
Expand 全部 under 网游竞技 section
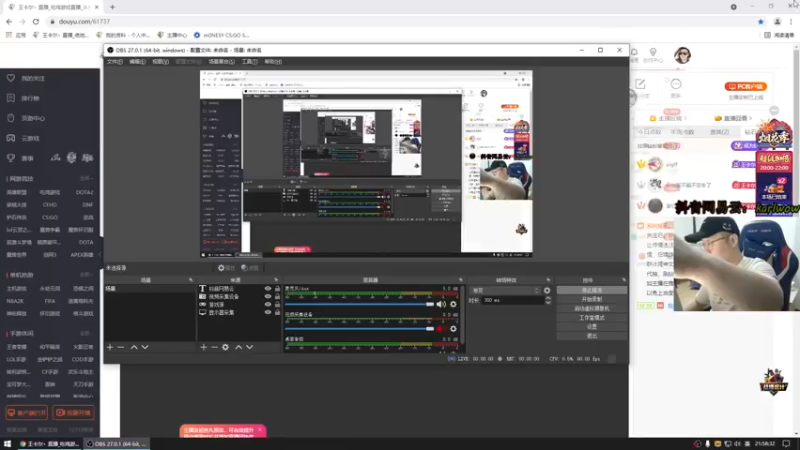click(86, 179)
